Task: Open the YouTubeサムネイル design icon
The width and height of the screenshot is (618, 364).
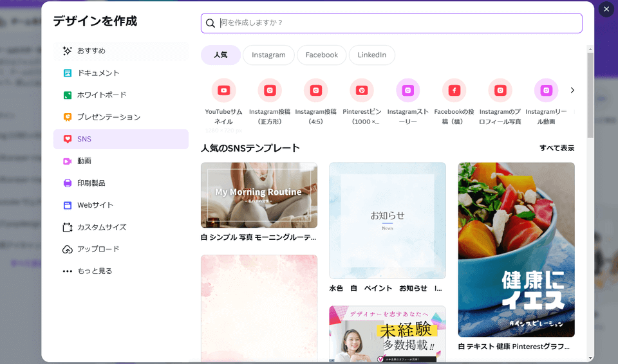Action: [x=223, y=90]
